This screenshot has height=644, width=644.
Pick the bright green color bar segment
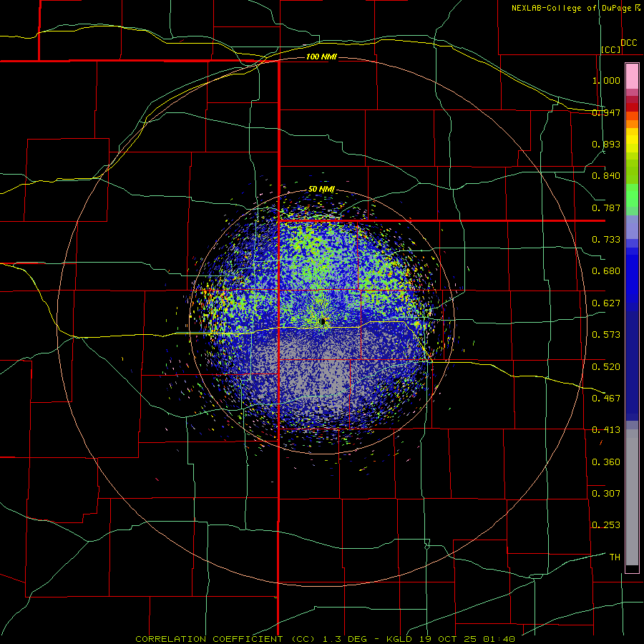[x=632, y=195]
